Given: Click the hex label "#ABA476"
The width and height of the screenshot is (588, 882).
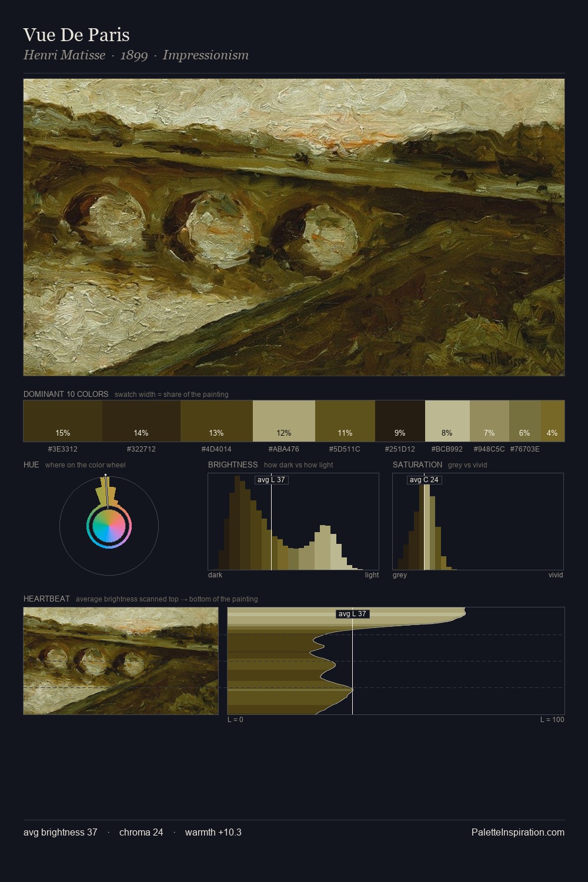Looking at the screenshot, I should [284, 449].
